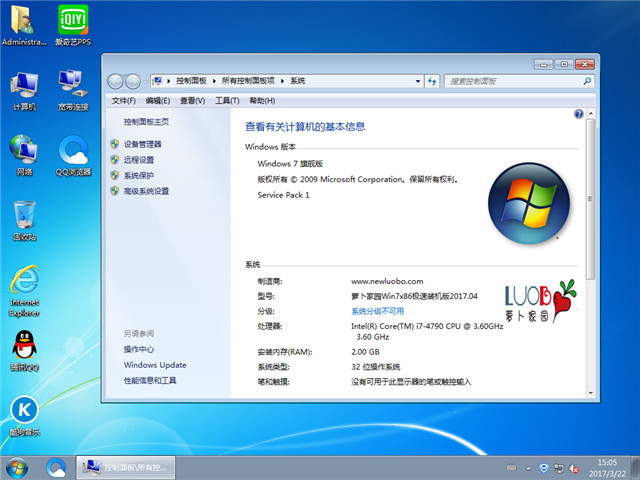Open the QQ浏览器 desktop icon

click(x=73, y=152)
